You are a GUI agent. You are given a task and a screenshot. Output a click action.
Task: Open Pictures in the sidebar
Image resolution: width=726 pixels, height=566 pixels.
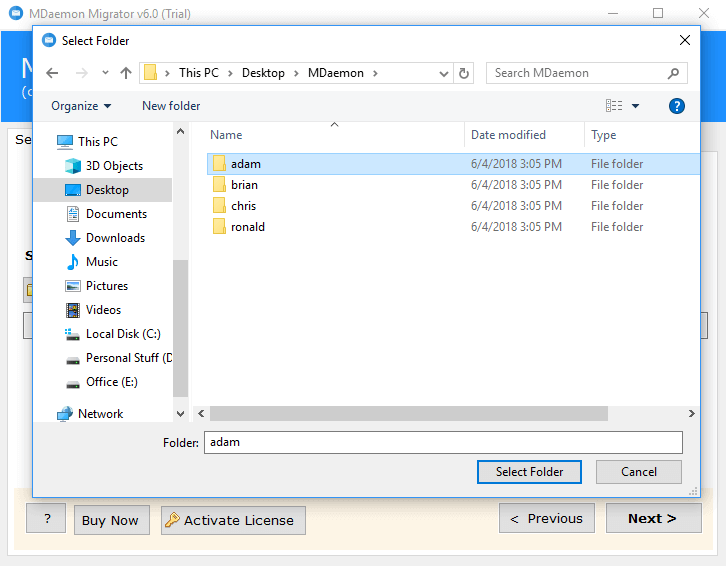[x=106, y=286]
